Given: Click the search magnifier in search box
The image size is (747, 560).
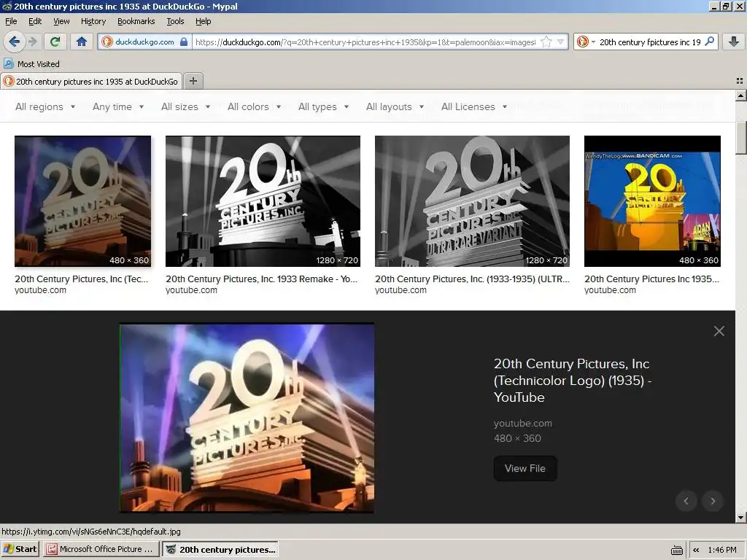Looking at the screenshot, I should [x=709, y=42].
